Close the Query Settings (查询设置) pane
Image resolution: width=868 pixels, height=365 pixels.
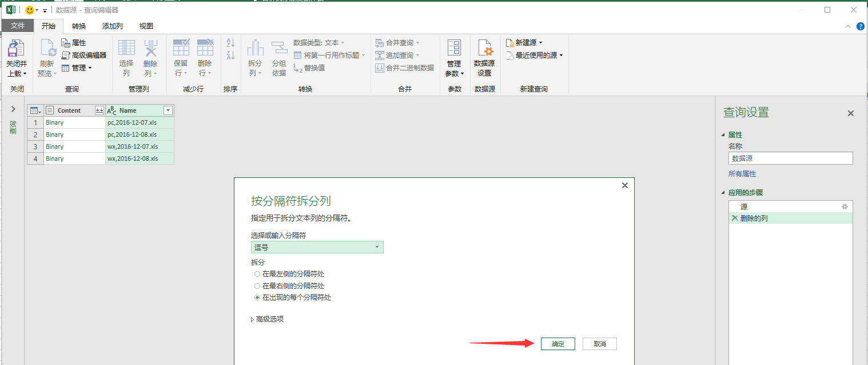[x=851, y=113]
